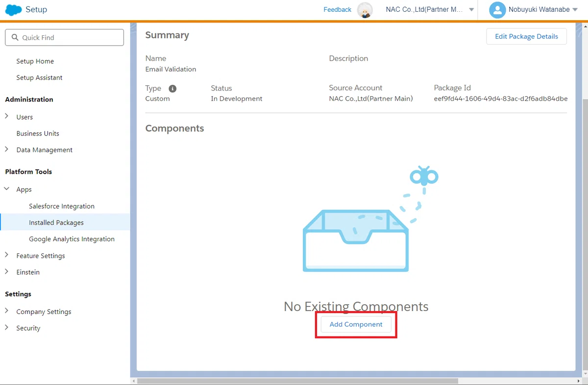Image resolution: width=588 pixels, height=385 pixels.
Task: Expand the Users section
Action: [x=7, y=116]
